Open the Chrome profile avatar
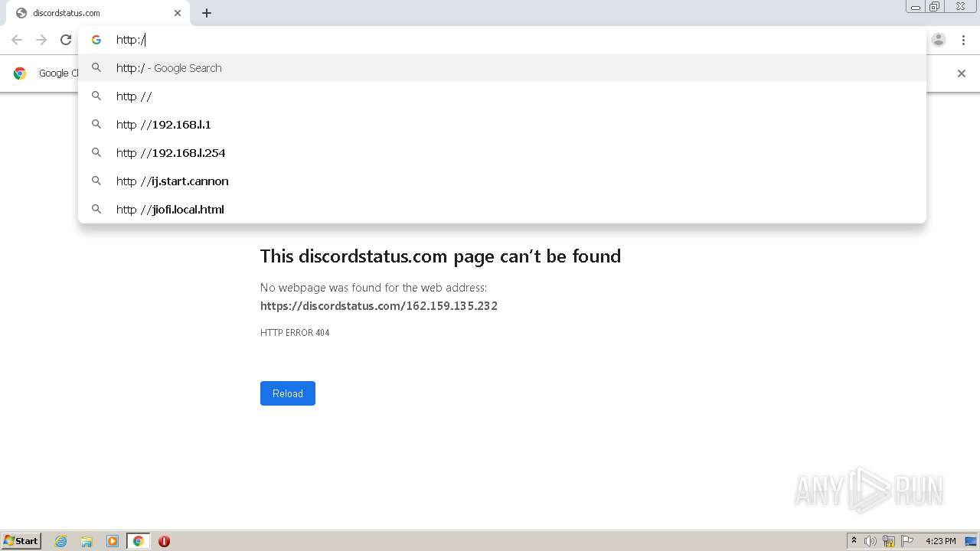980x551 pixels. [x=939, y=40]
